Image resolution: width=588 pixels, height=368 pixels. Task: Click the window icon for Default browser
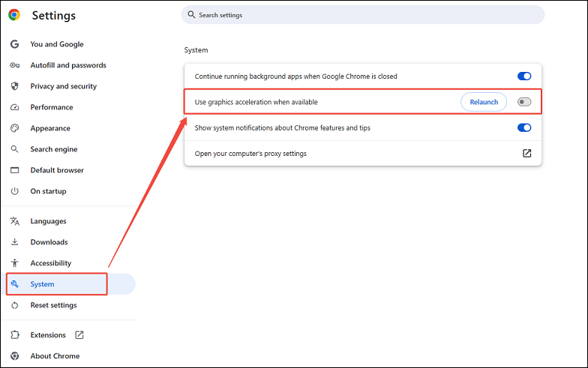coord(15,170)
